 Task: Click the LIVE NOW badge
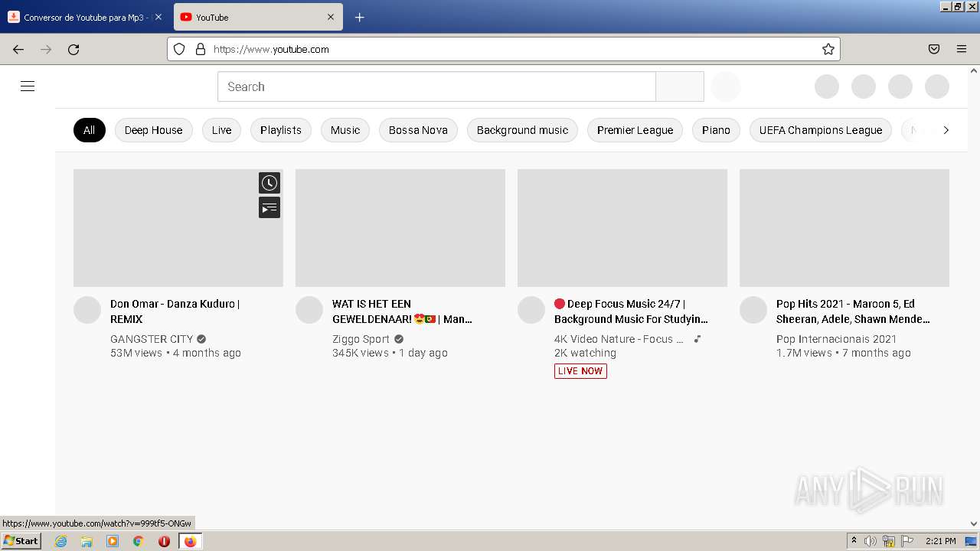(580, 371)
